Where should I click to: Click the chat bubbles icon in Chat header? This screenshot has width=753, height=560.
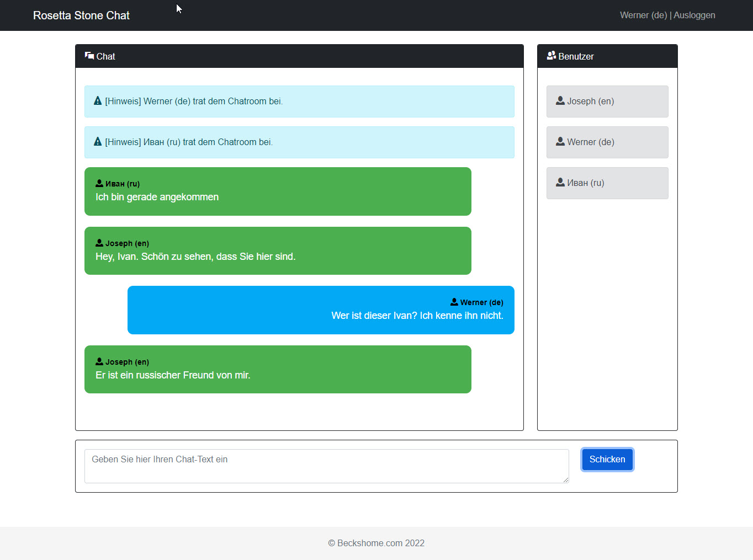tap(89, 56)
